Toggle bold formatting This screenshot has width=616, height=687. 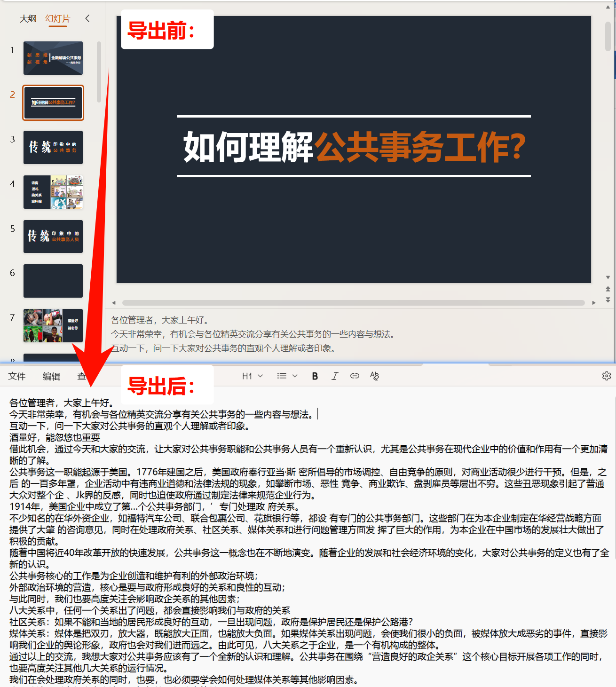pos(315,376)
